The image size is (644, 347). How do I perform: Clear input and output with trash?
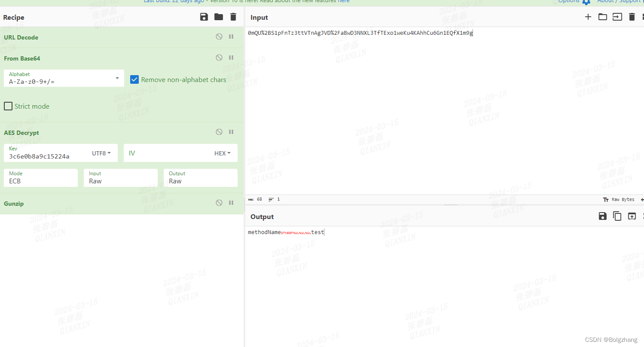[x=632, y=17]
